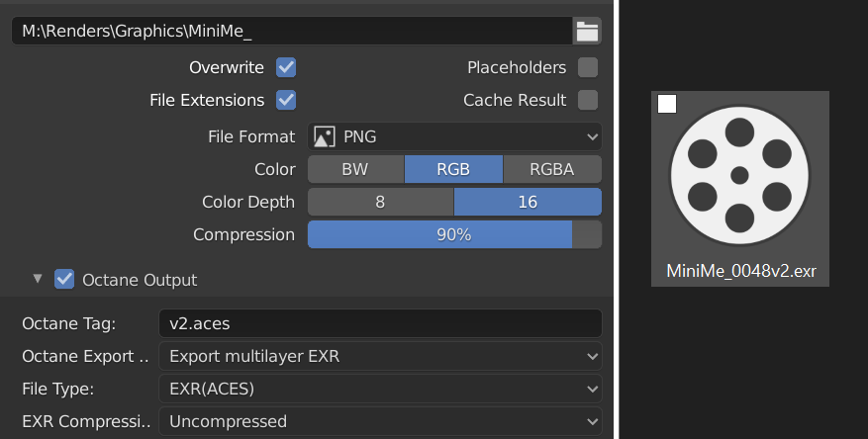Uncheck the Octane Output checkbox

point(64,280)
